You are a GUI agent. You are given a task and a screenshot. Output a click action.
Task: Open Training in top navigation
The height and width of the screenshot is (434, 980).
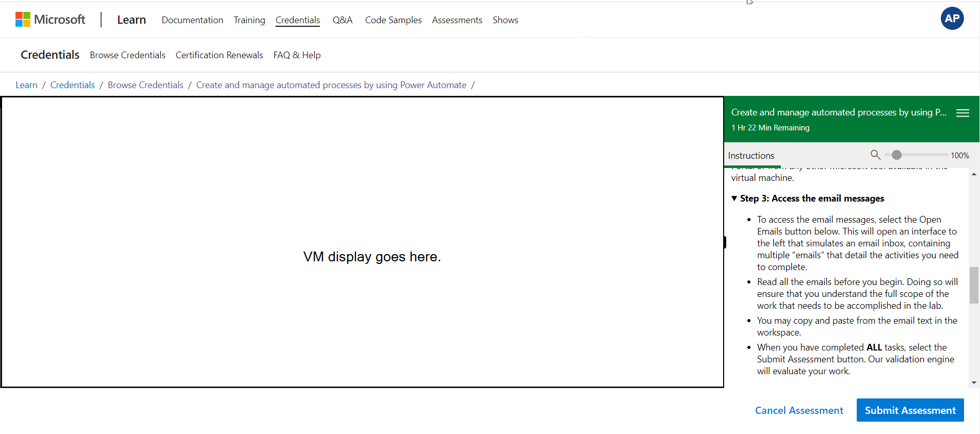tap(249, 20)
